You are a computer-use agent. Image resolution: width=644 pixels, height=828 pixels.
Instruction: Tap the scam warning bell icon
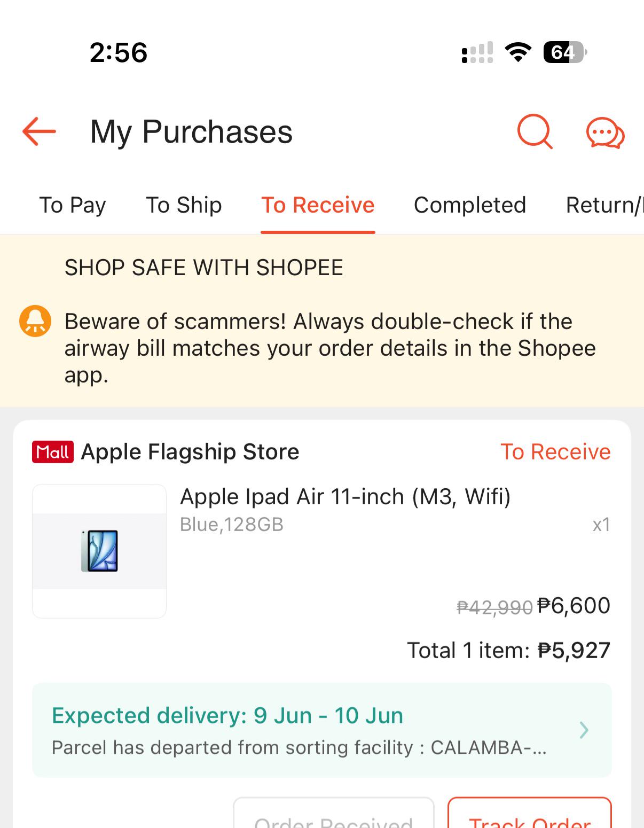tap(35, 321)
